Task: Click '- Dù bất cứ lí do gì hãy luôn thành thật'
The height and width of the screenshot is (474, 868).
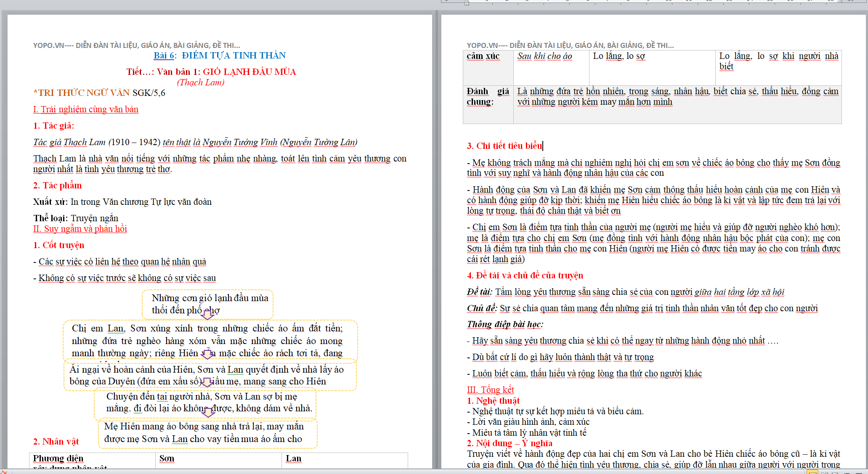Action: click(560, 357)
